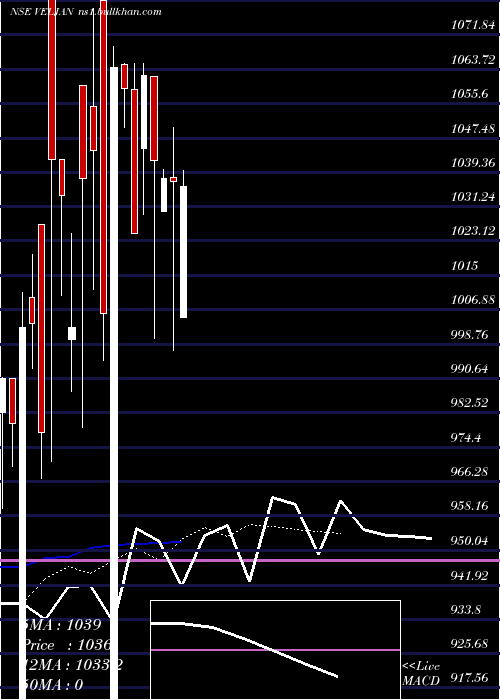
Task: Select the 990.64 axis value
Action: (x=470, y=369)
